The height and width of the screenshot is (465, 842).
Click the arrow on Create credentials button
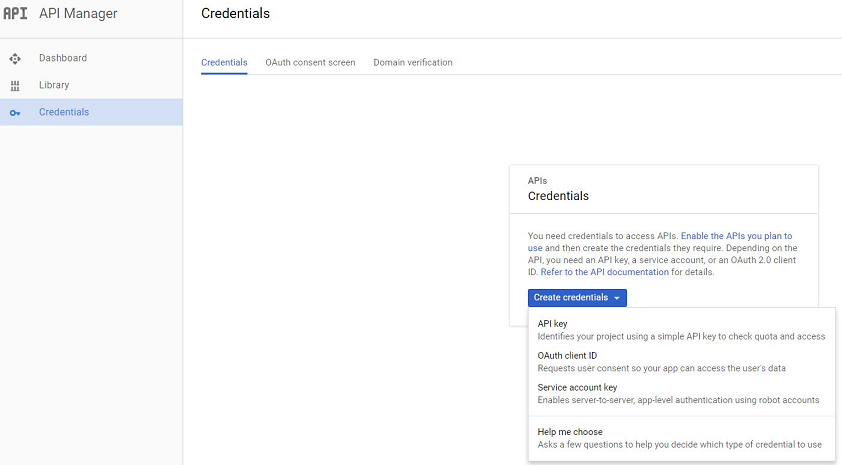click(x=617, y=298)
